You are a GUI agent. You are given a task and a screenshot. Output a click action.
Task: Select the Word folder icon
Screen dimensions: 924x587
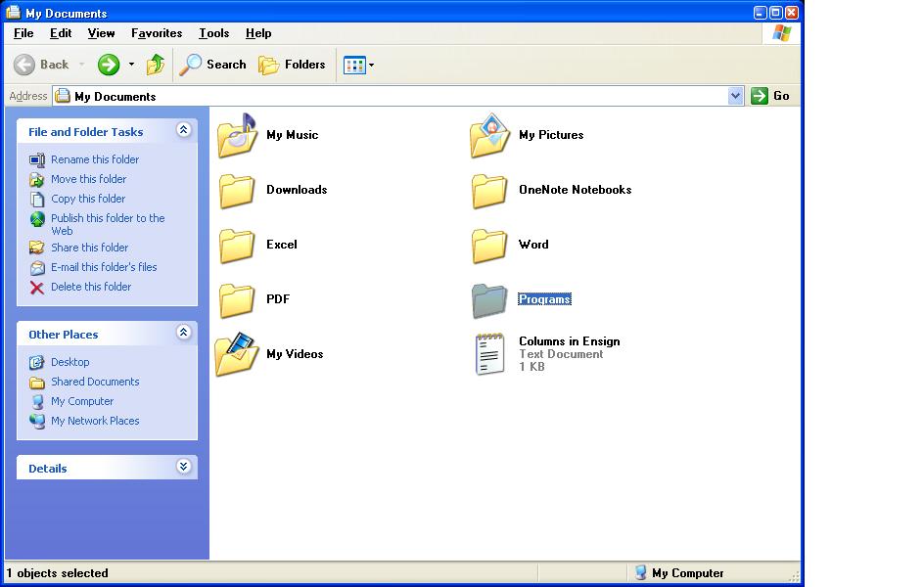pos(489,246)
